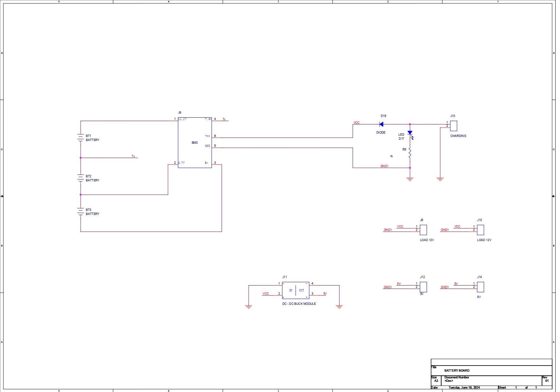Click the J8 LOAD 12V connector
The width and height of the screenshot is (560, 392).
pyautogui.click(x=423, y=230)
